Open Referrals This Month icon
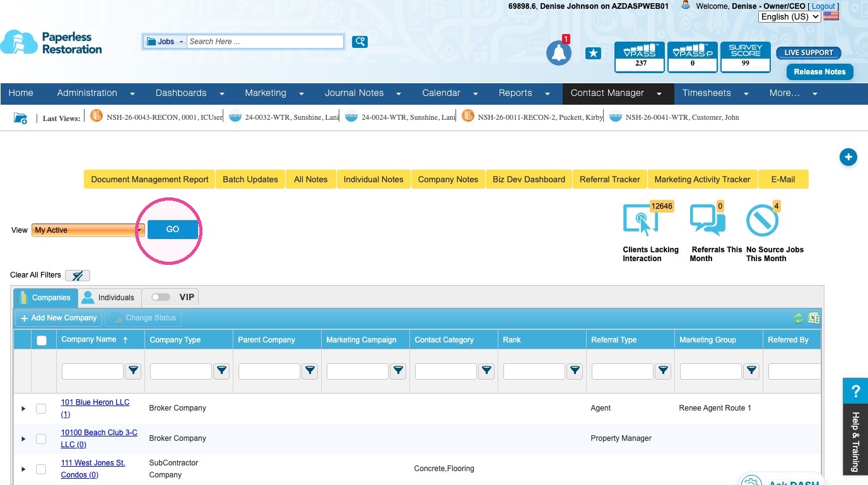 click(707, 221)
